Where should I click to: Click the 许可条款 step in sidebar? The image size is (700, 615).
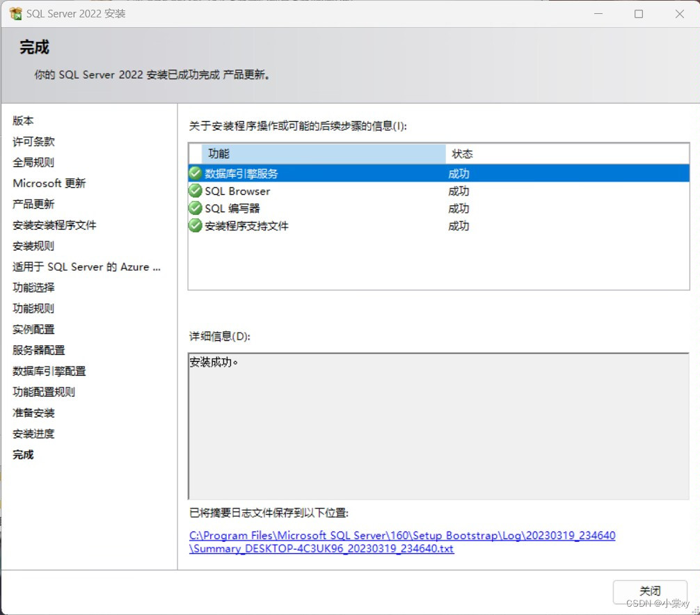(33, 141)
